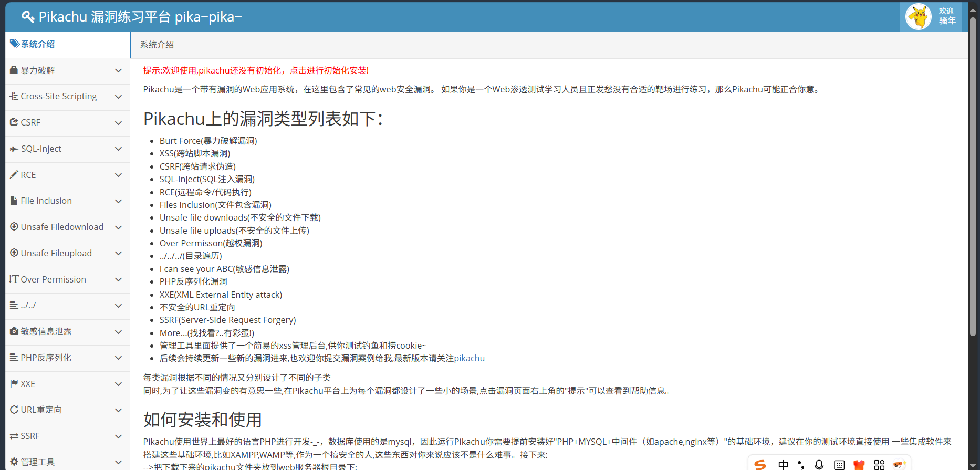Viewport: 980px width, 470px height.
Task: Click the PHP反序列化 list icon
Action: (x=14, y=358)
